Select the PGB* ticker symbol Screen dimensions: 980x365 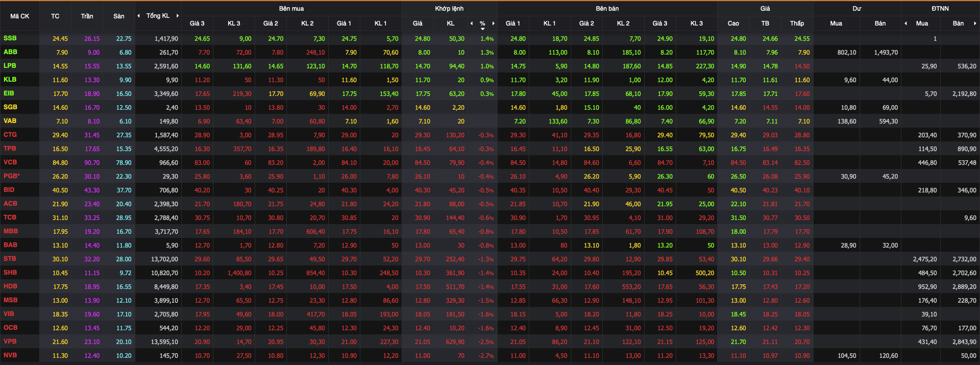click(11, 176)
